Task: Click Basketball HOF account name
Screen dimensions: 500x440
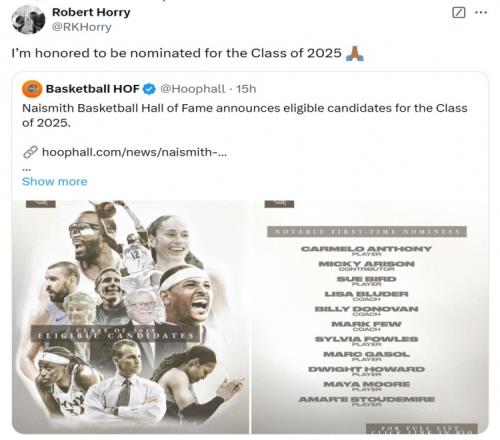Action: 92,89
